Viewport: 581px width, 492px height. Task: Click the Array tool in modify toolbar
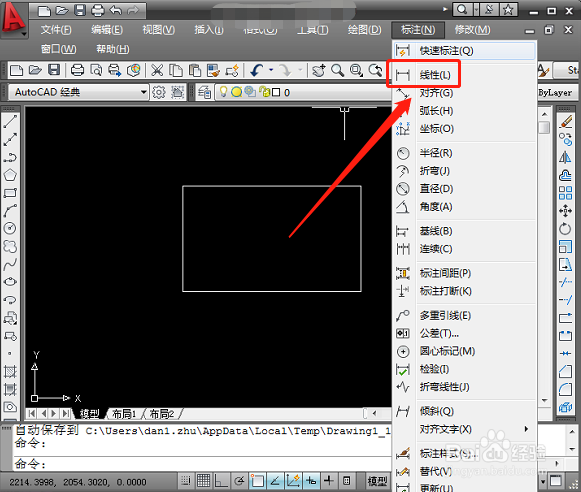(565, 193)
